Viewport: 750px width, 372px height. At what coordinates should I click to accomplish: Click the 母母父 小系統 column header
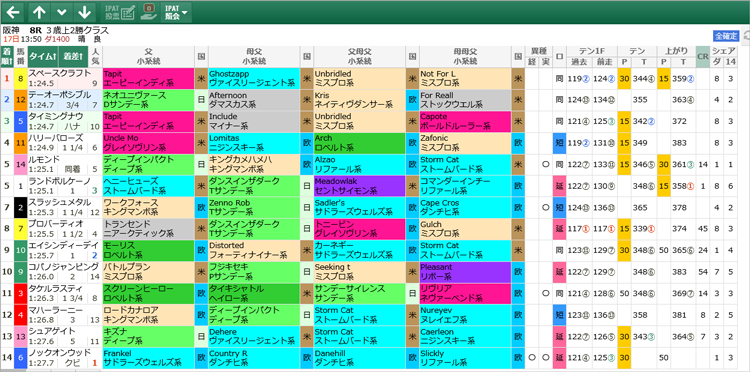point(465,56)
